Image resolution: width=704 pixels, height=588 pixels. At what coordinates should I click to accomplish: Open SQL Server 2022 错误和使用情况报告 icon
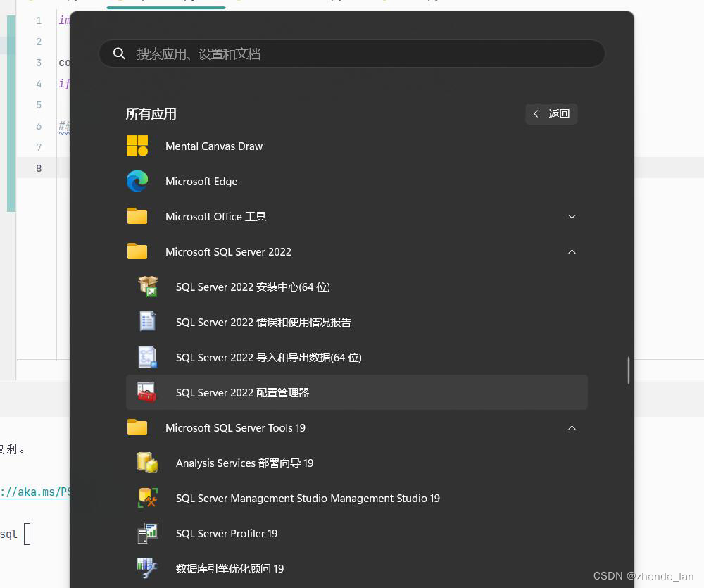(147, 322)
